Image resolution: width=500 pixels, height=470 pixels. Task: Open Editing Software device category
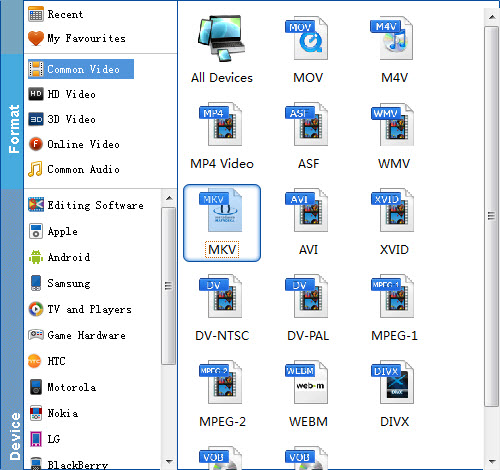pos(86,205)
